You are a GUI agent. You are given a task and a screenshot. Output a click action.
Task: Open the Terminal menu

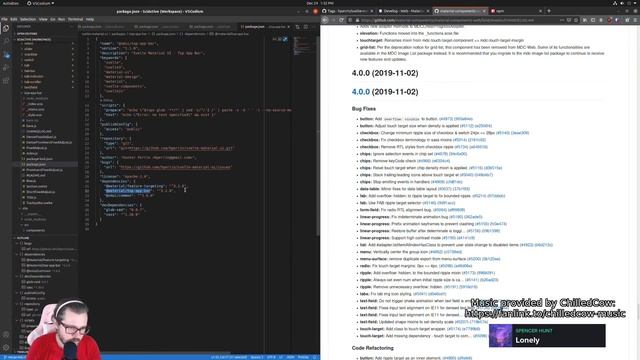pos(75,19)
